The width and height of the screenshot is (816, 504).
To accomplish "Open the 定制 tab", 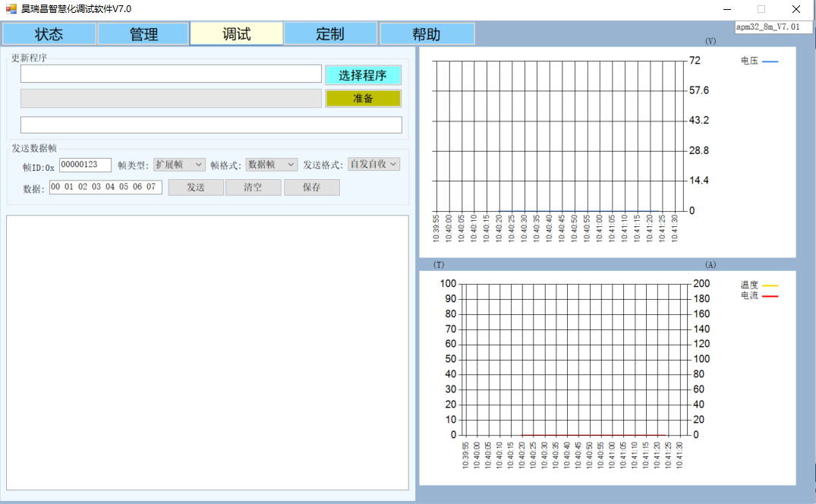I will click(330, 34).
